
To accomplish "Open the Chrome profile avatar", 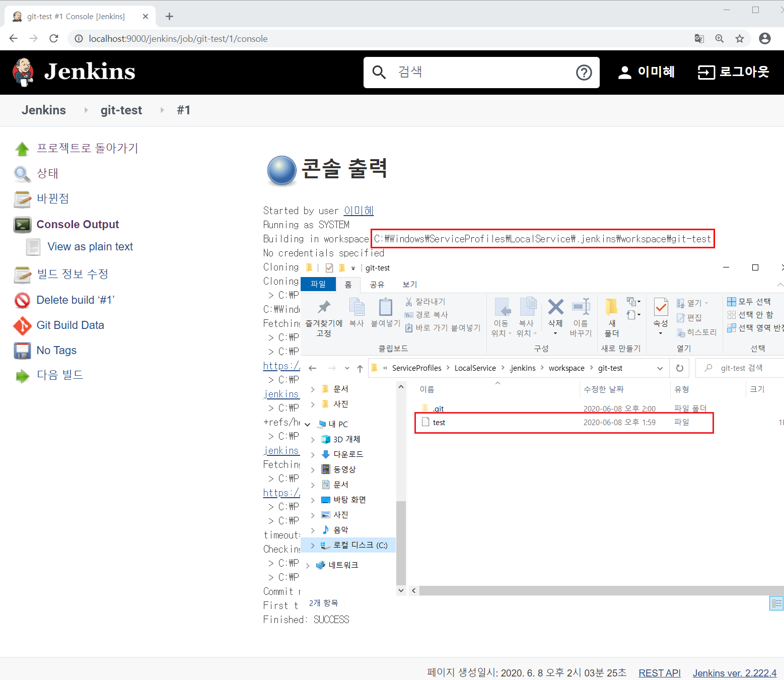I will coord(765,39).
